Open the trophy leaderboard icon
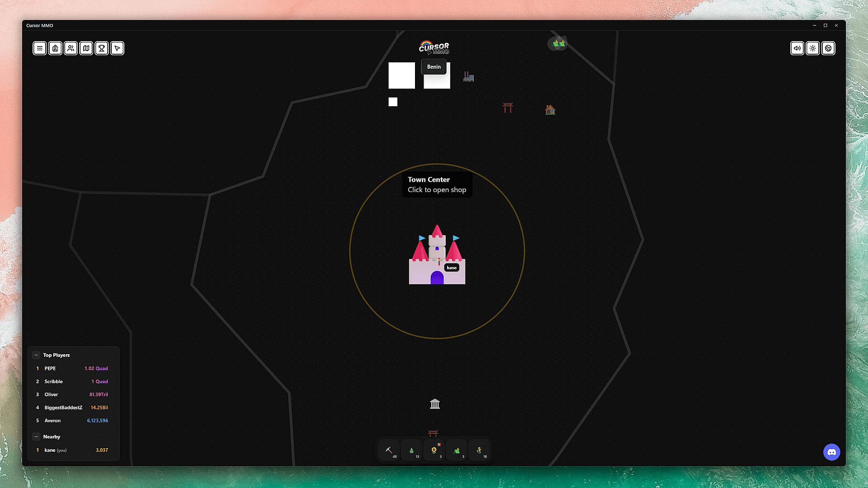This screenshot has height=488, width=868. [102, 48]
